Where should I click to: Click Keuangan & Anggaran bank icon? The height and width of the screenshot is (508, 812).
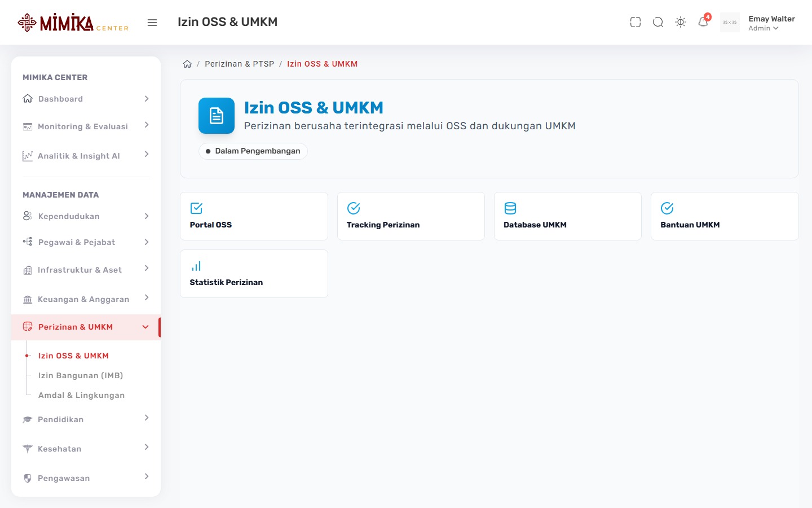click(28, 299)
